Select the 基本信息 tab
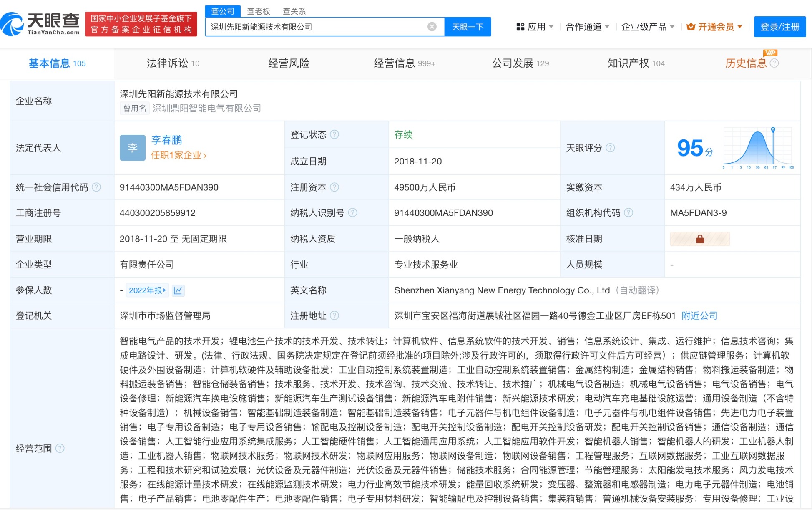 pyautogui.click(x=57, y=63)
